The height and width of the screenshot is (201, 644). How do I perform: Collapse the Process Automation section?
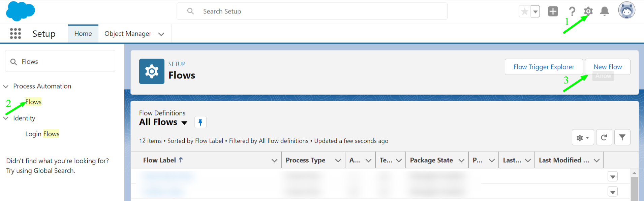[x=6, y=87]
